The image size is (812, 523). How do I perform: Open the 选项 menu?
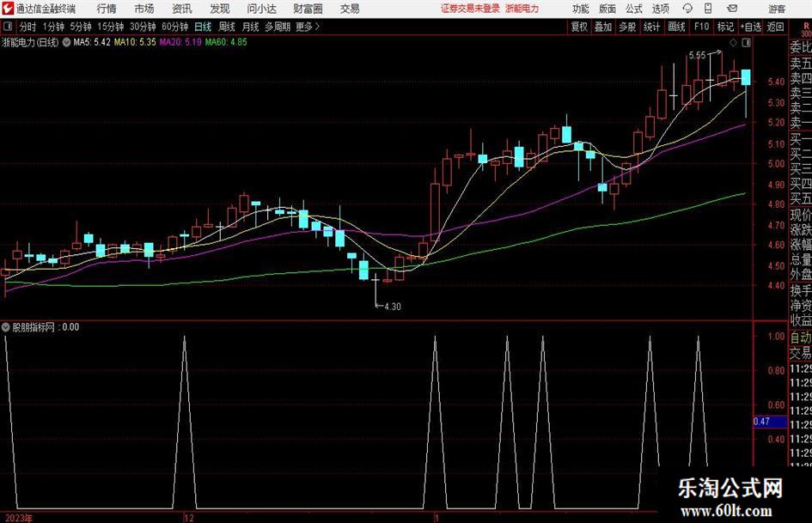[660, 9]
